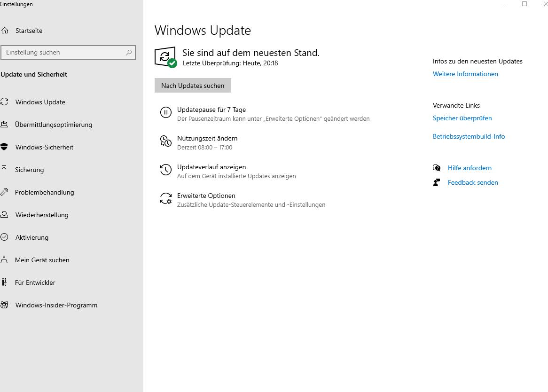The width and height of the screenshot is (548, 392).
Task: Open the Aktivierung page
Action: (x=32, y=237)
